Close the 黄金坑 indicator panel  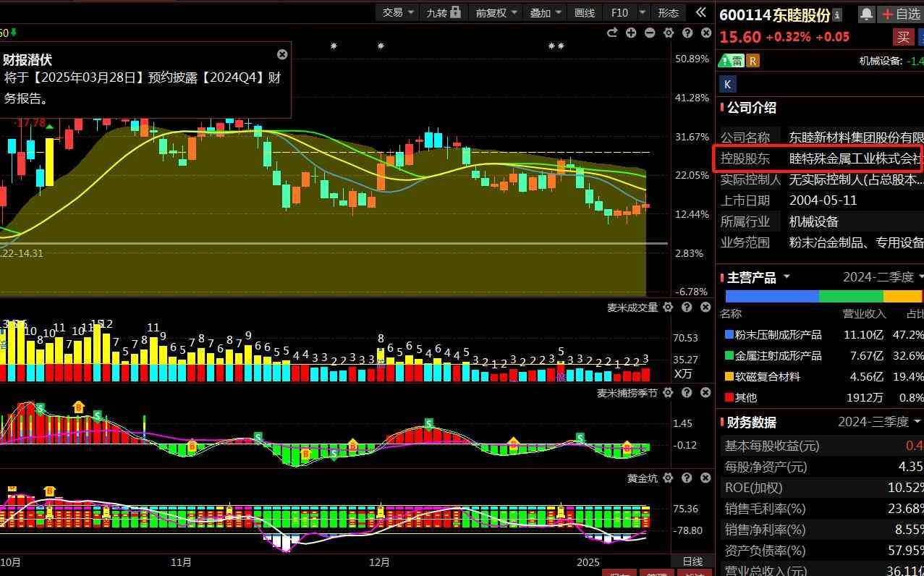click(705, 478)
